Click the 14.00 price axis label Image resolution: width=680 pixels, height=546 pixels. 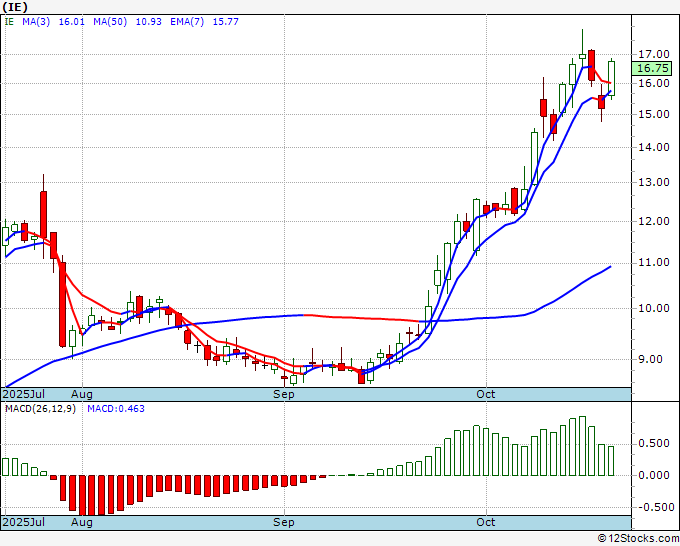tap(654, 147)
